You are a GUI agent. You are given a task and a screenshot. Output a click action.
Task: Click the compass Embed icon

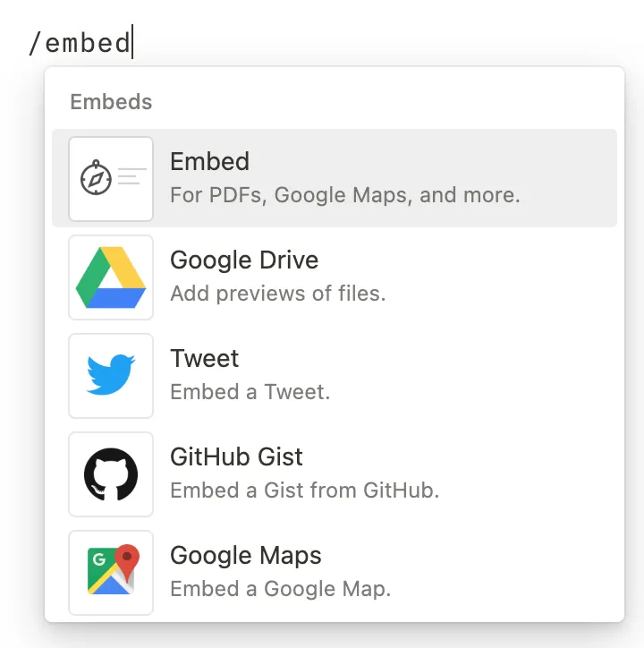tap(96, 178)
